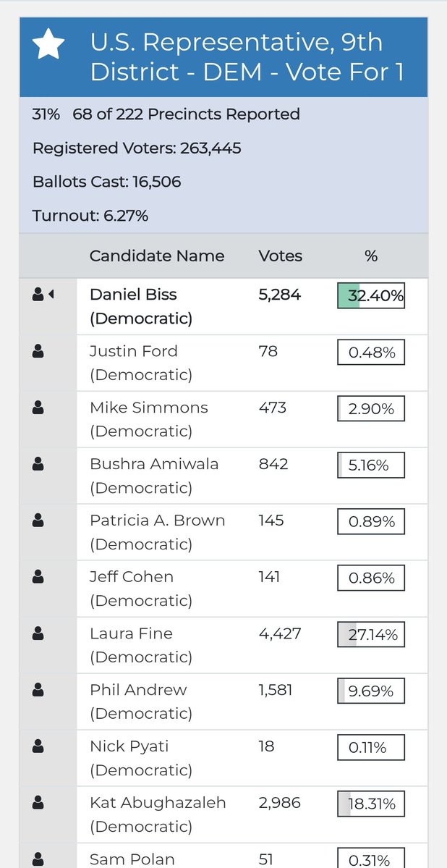This screenshot has width=447, height=868.
Task: Click the person icon beside Laura Fine
Action: pos(38,633)
